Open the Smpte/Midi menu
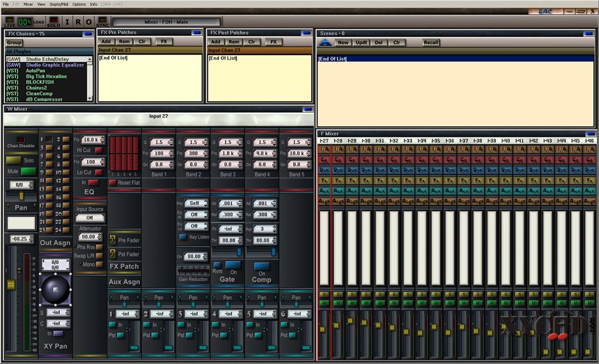The image size is (599, 364). (x=59, y=4)
